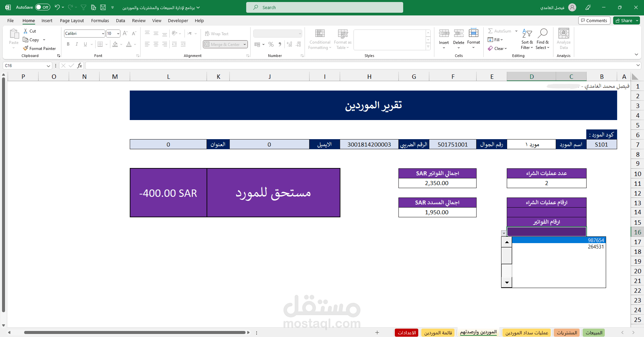The height and width of the screenshot is (337, 644).
Task: Click the Increase Decimal icon
Action: tap(289, 44)
